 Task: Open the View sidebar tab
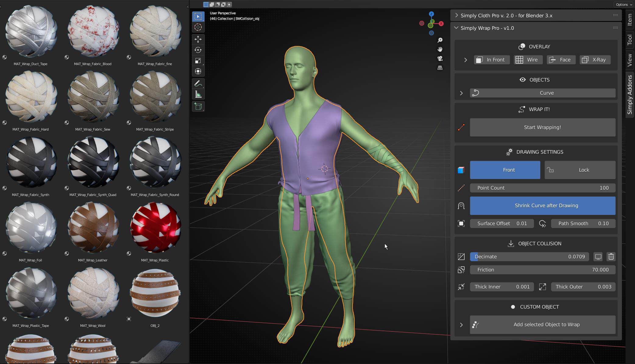[630, 60]
